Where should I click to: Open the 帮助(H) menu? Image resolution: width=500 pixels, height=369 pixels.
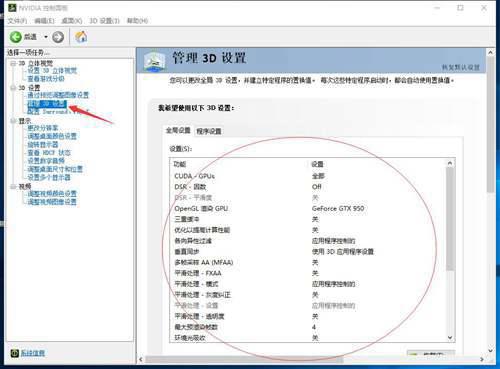coord(137,21)
